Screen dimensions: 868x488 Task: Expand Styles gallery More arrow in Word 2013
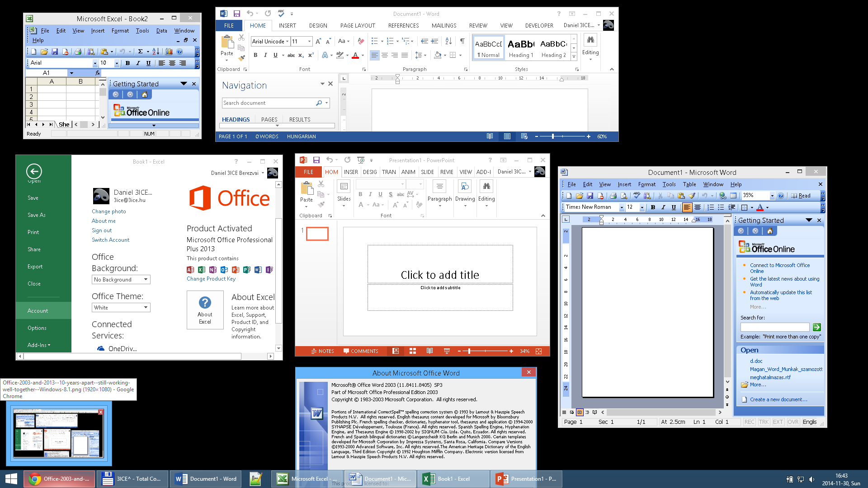pyautogui.click(x=574, y=56)
